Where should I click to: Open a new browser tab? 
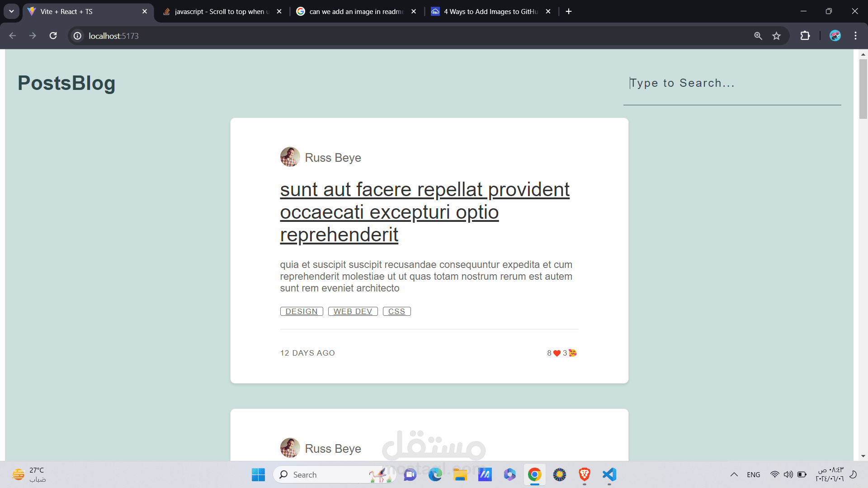pos(569,11)
